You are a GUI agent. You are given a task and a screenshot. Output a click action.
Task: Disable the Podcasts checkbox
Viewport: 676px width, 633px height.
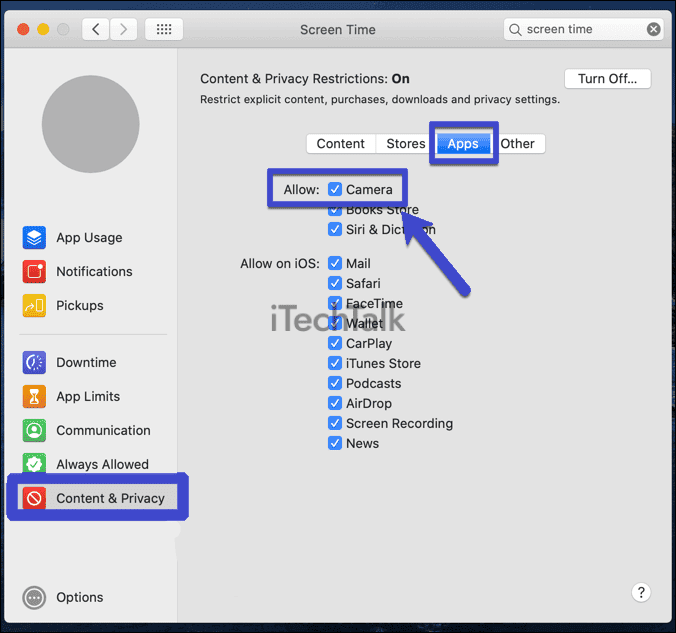point(335,383)
